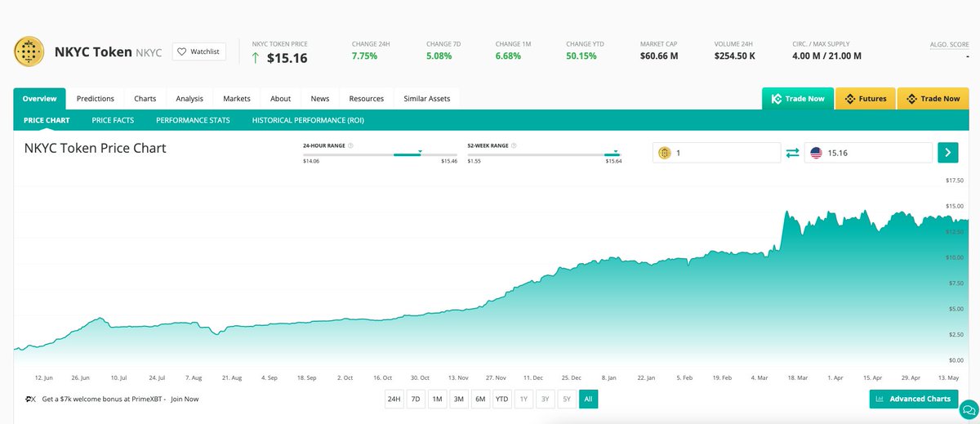
Task: Click the KuCoin logo on Trade Now
Action: pos(776,99)
